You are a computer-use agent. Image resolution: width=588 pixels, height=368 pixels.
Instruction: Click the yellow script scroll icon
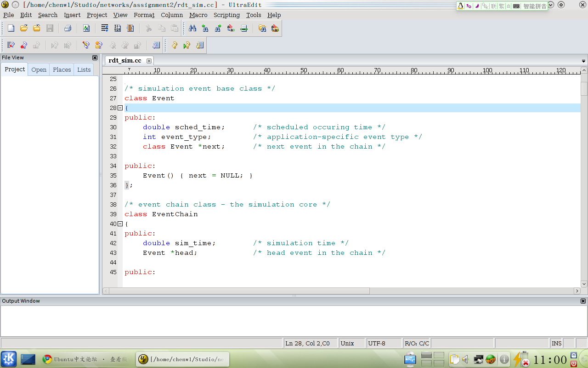tap(175, 45)
